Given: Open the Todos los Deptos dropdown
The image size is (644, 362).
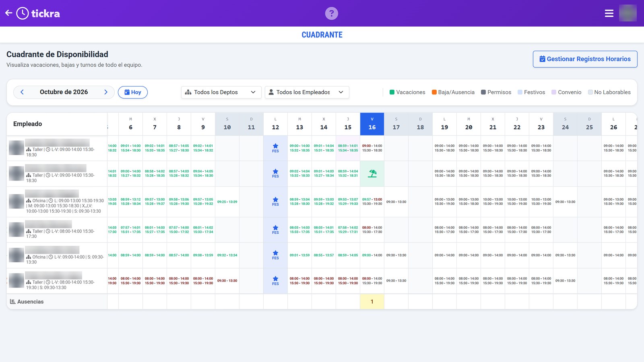Looking at the screenshot, I should [x=221, y=92].
